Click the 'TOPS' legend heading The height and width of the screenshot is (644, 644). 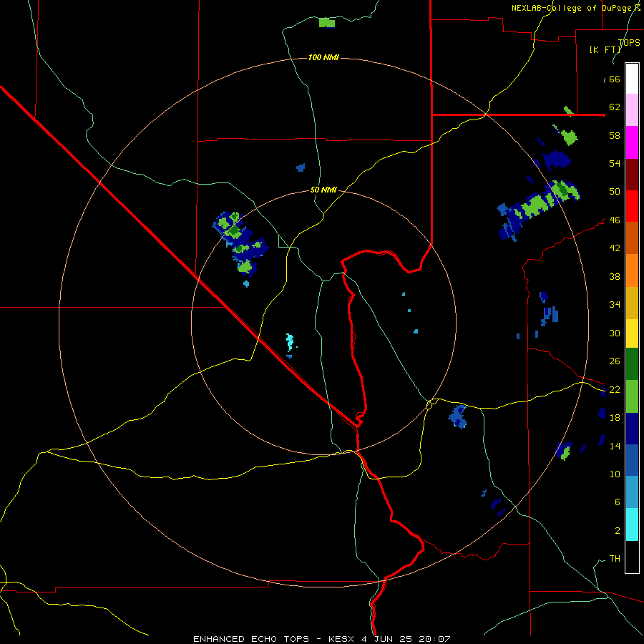[629, 42]
